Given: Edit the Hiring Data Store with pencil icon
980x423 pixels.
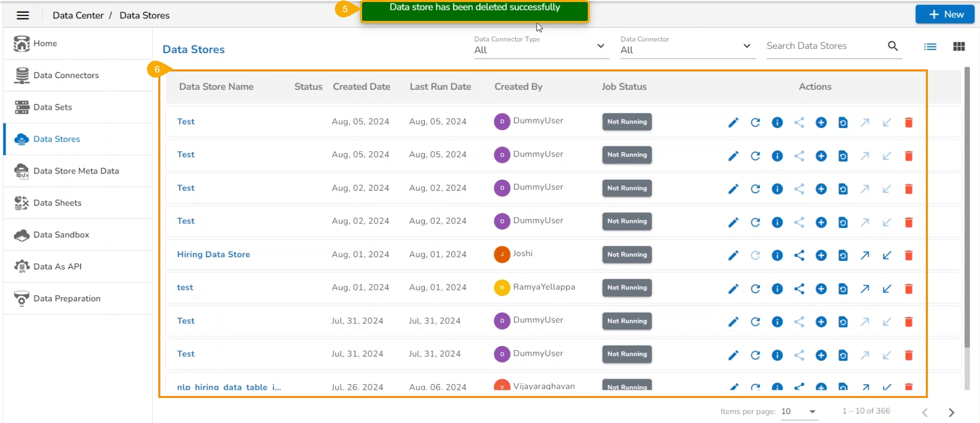Looking at the screenshot, I should pos(733,255).
